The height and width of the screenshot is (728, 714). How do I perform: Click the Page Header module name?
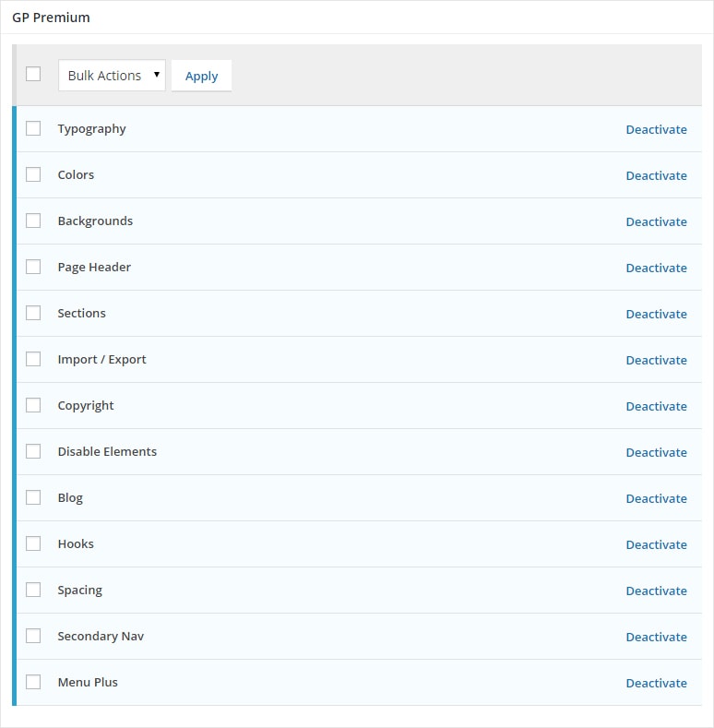[94, 268]
